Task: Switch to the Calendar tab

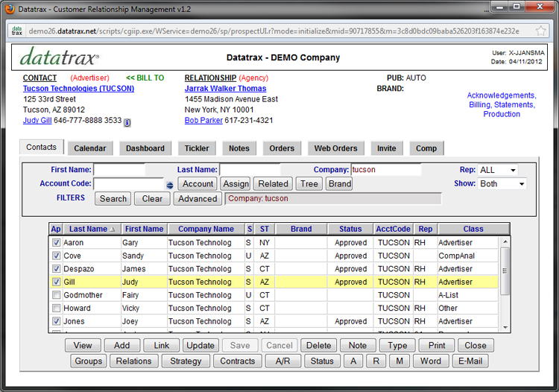Action: coord(90,148)
